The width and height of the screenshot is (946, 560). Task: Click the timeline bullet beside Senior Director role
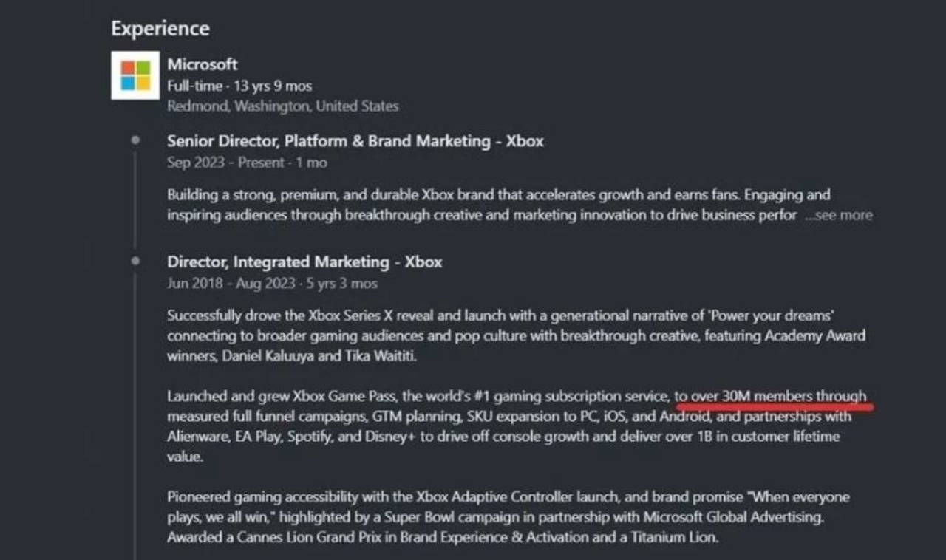tap(135, 140)
